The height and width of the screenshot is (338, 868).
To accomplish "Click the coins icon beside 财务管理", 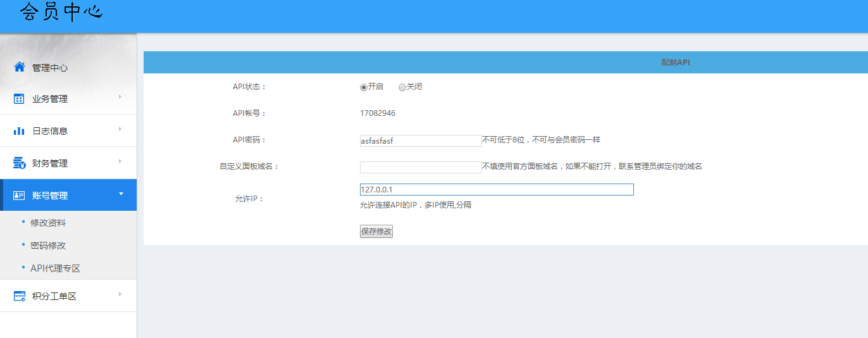I will coord(19,163).
